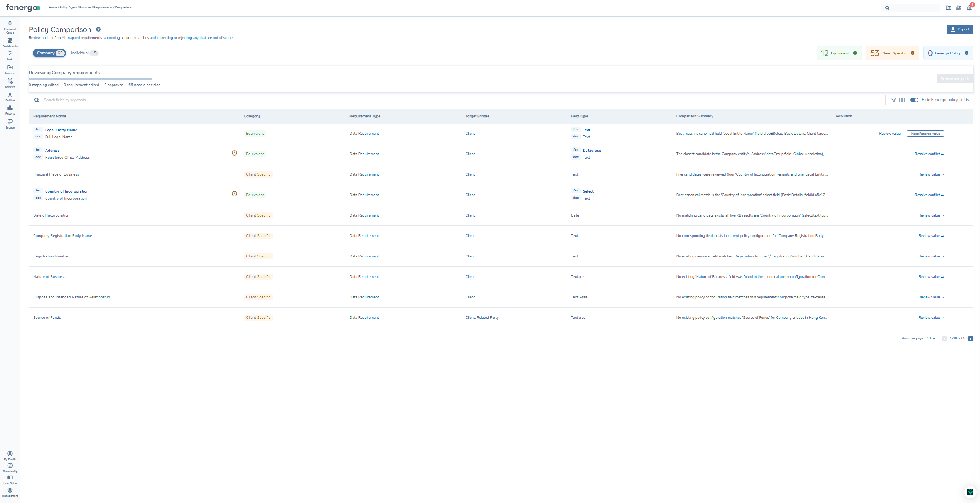Click help icon next to Policy Comparison
980x503 pixels.
click(98, 29)
